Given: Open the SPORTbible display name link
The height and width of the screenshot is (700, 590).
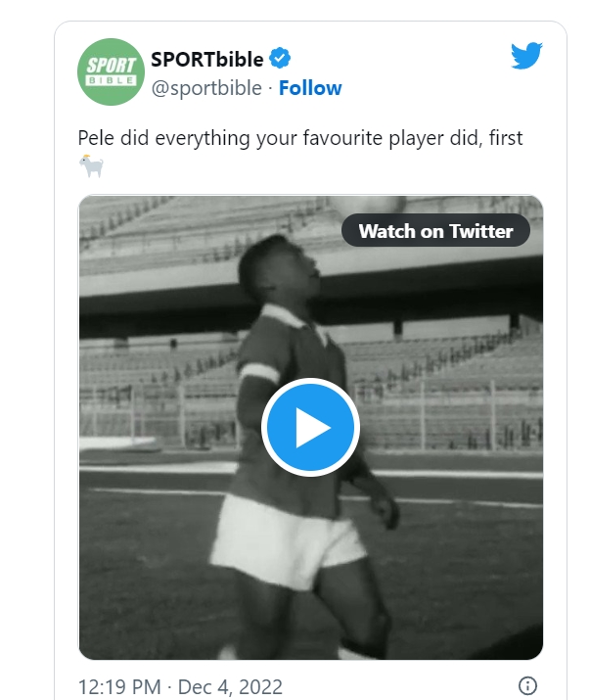Looking at the screenshot, I should 206,59.
